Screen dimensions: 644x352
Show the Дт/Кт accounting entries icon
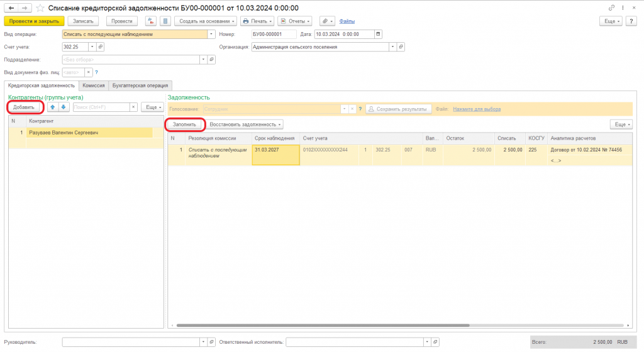pyautogui.click(x=151, y=21)
